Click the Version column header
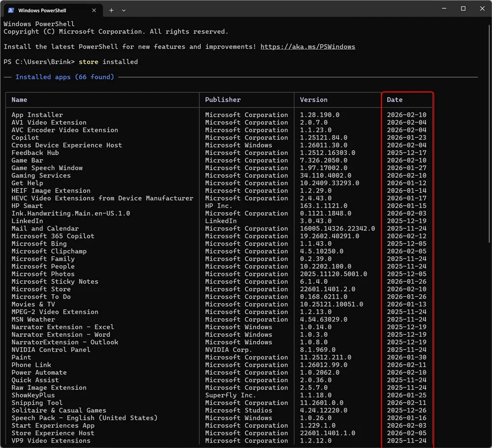 (x=313, y=99)
